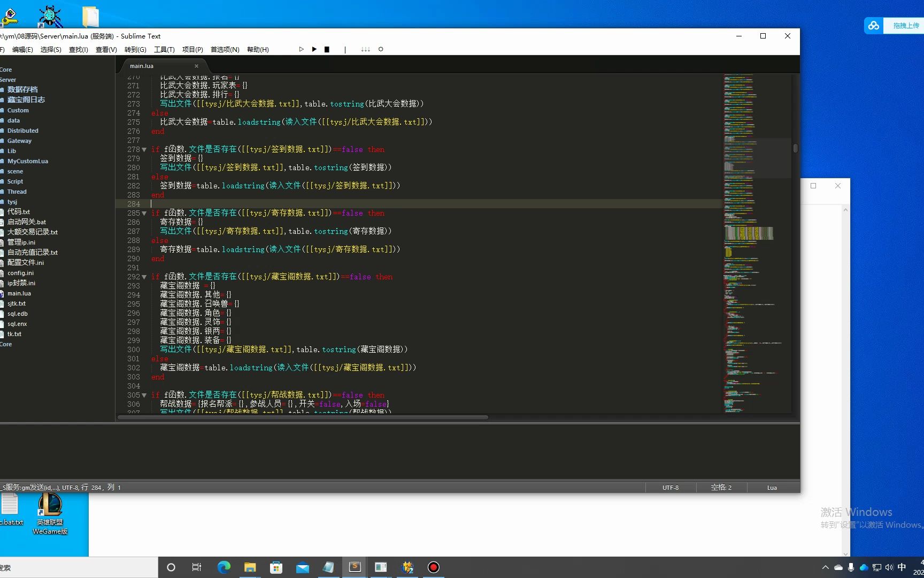This screenshot has height=578, width=924.
Task: Open tk.txt in the sidebar
Action: pyautogui.click(x=14, y=334)
